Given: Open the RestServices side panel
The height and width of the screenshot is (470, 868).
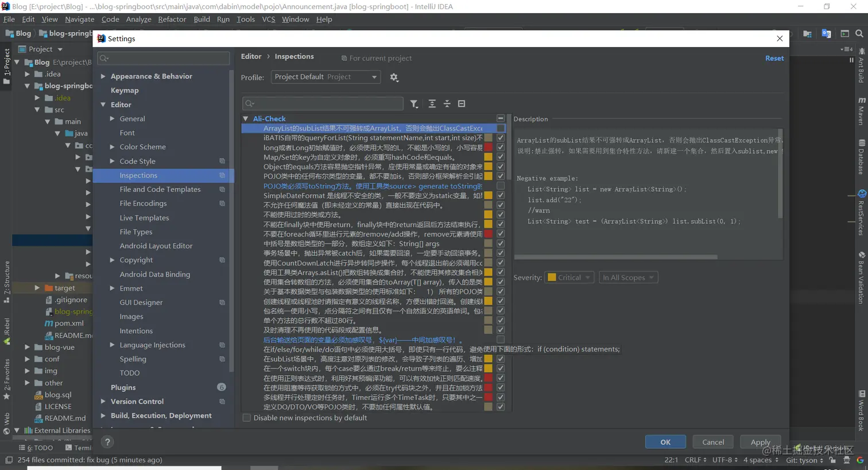Looking at the screenshot, I should point(862,213).
